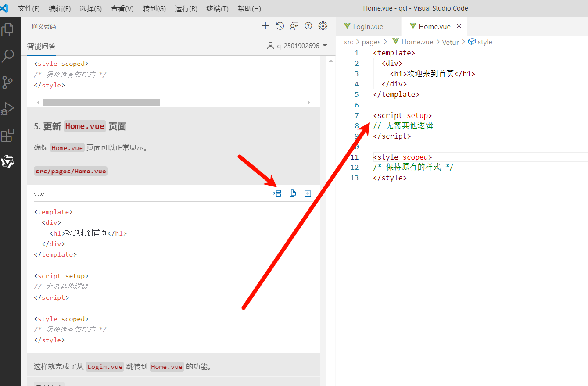Create new file from vue code block

308,193
